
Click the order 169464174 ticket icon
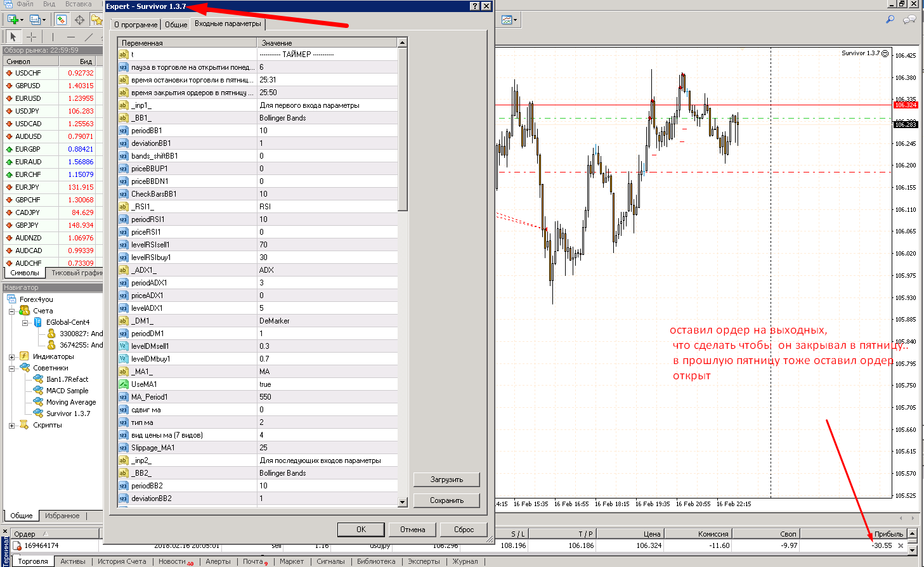tap(16, 545)
